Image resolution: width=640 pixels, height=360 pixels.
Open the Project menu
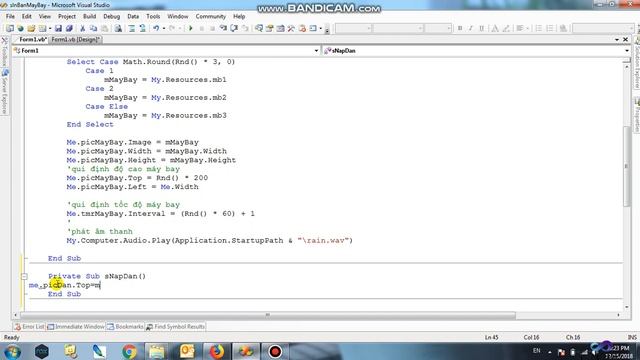tap(67, 16)
